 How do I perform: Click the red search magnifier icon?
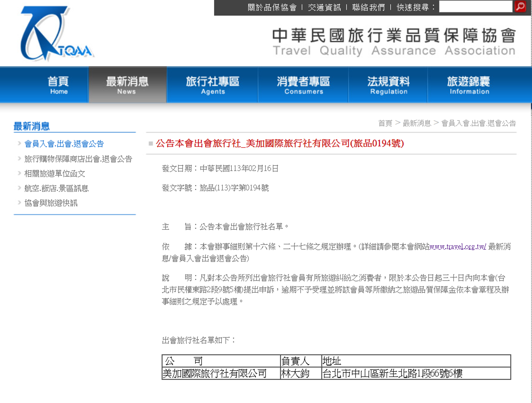(520, 6)
